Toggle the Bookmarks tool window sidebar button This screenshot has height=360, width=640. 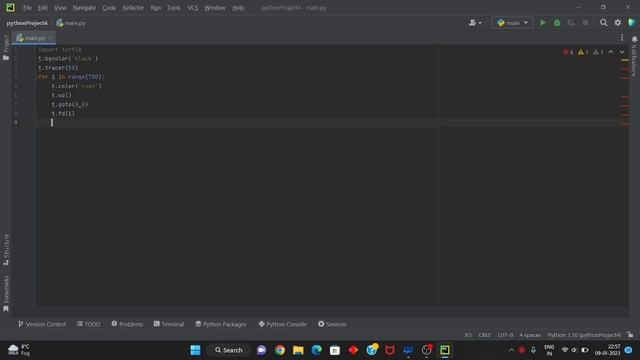[x=6, y=293]
